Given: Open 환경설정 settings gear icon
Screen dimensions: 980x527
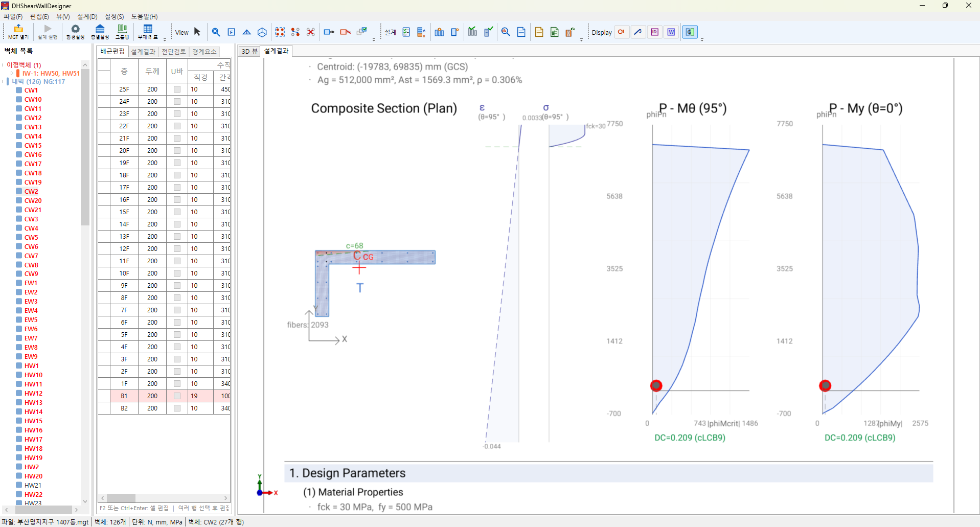Looking at the screenshot, I should (x=75, y=32).
